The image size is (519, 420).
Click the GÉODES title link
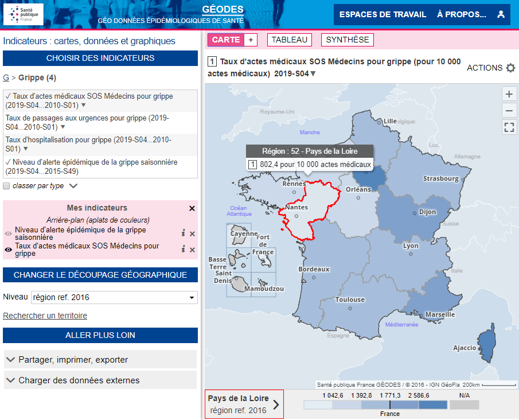point(223,9)
